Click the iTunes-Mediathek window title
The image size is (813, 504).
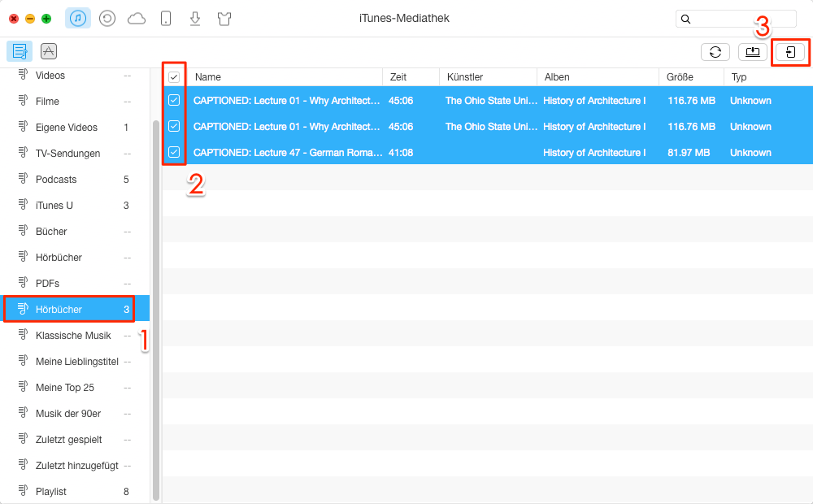pos(404,18)
